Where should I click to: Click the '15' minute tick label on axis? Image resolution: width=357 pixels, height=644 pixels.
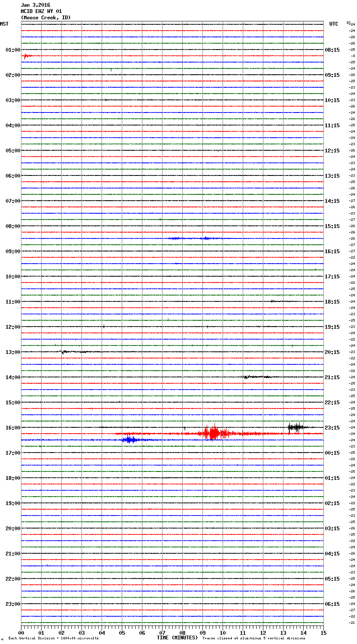coord(323,633)
